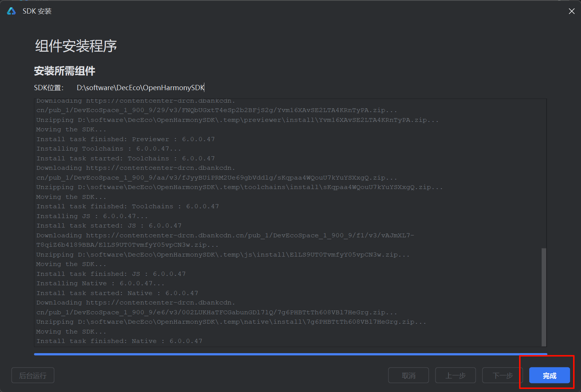Image resolution: width=581 pixels, height=392 pixels.
Task: Click the 安装所需组件 subheading
Action: click(x=65, y=71)
